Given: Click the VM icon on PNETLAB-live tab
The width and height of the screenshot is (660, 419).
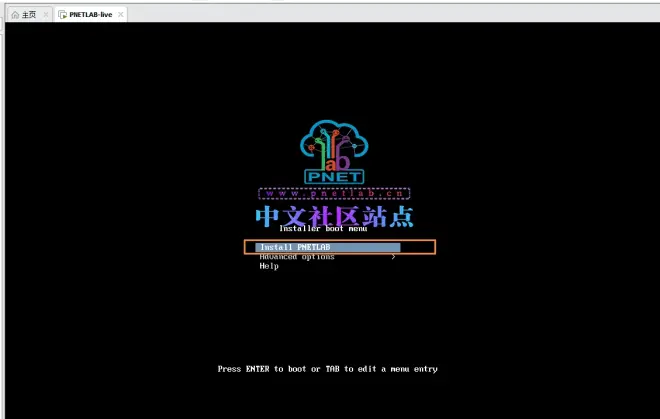Looking at the screenshot, I should (x=62, y=15).
